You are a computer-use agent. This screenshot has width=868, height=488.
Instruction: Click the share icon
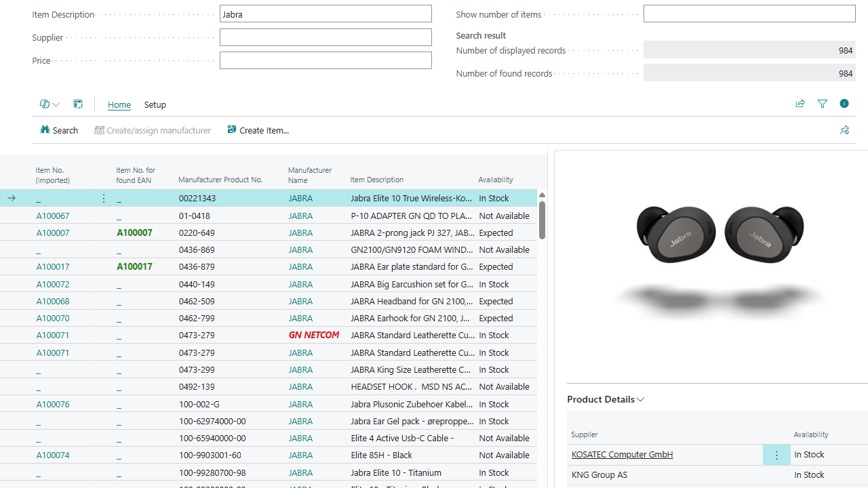point(800,104)
